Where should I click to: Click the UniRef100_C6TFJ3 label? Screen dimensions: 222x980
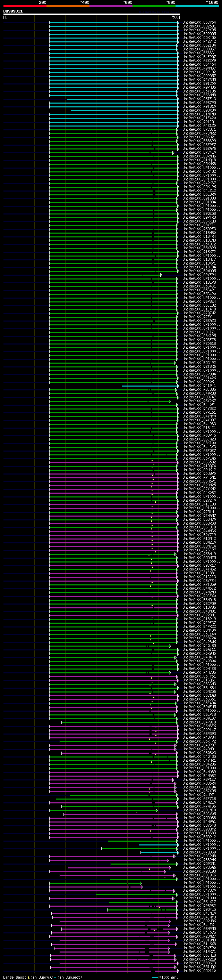pos(199,99)
